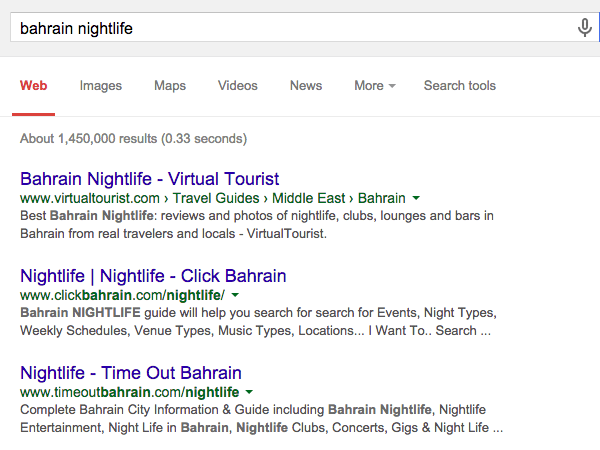Expand the dropdown arrow beside the clickbahrain.com URL
Image resolution: width=600 pixels, height=450 pixels.
236,296
